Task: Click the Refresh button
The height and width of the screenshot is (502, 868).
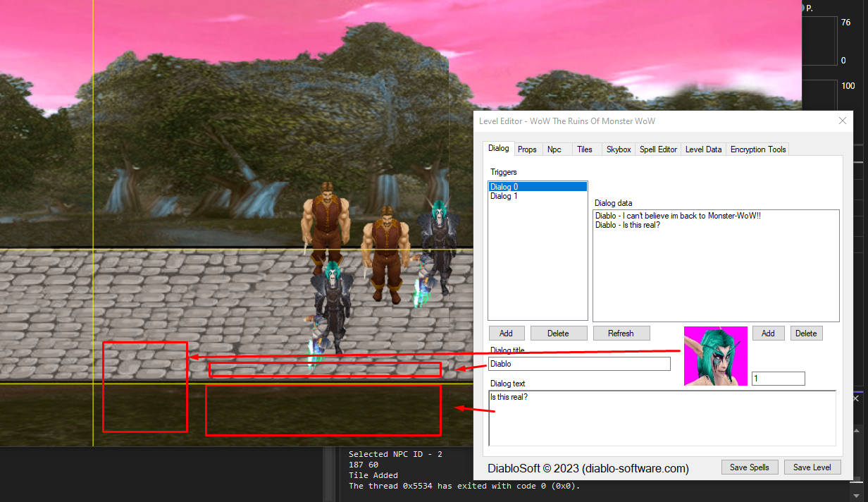Action: point(621,333)
